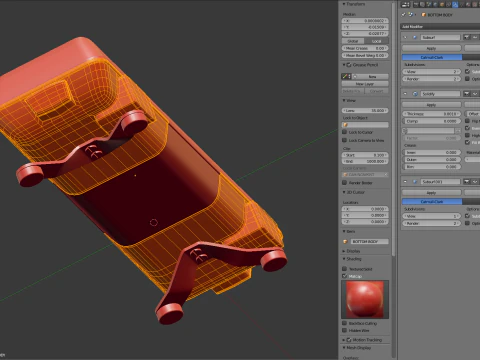Open the Constraints properties tab icon
Screen dimensions: 480x360
(x=448, y=5)
